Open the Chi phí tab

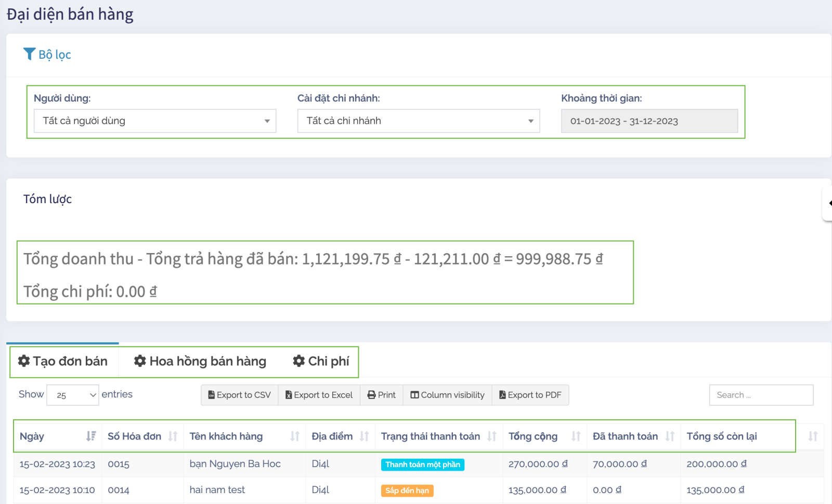[321, 361]
